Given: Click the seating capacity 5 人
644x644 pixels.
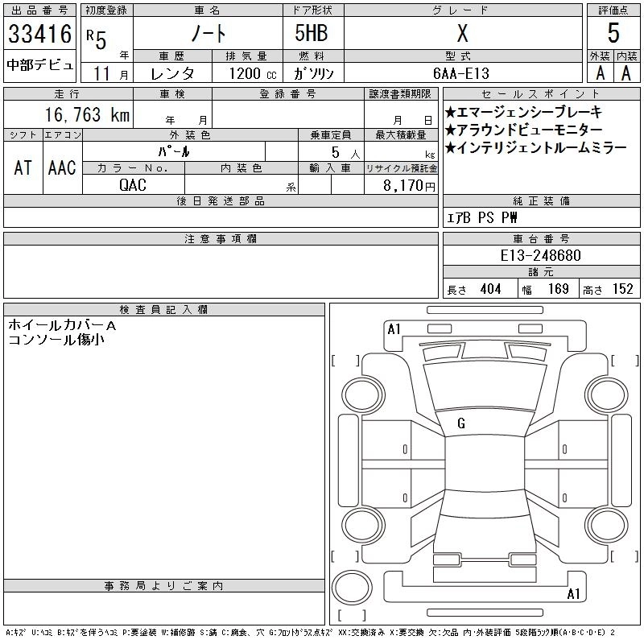Looking at the screenshot, I should 345,153.
